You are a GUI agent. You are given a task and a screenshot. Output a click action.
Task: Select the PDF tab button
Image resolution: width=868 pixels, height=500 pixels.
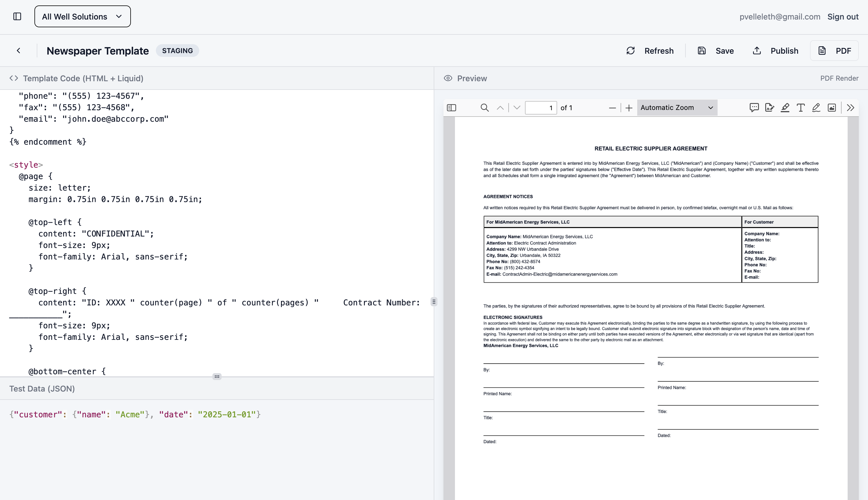834,51
